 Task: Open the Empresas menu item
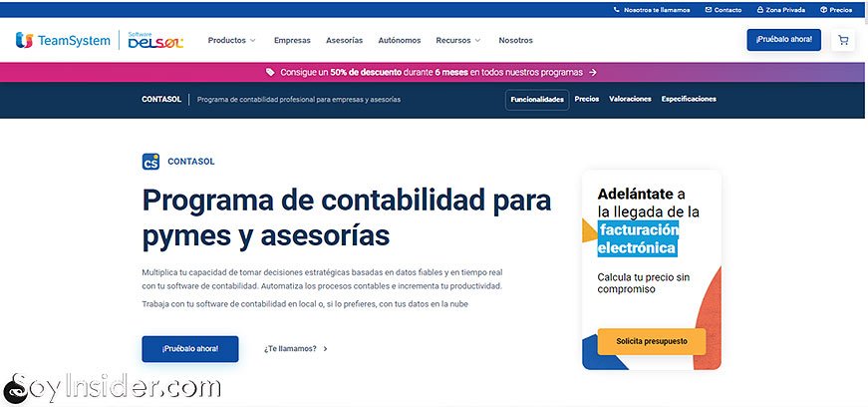click(x=292, y=41)
